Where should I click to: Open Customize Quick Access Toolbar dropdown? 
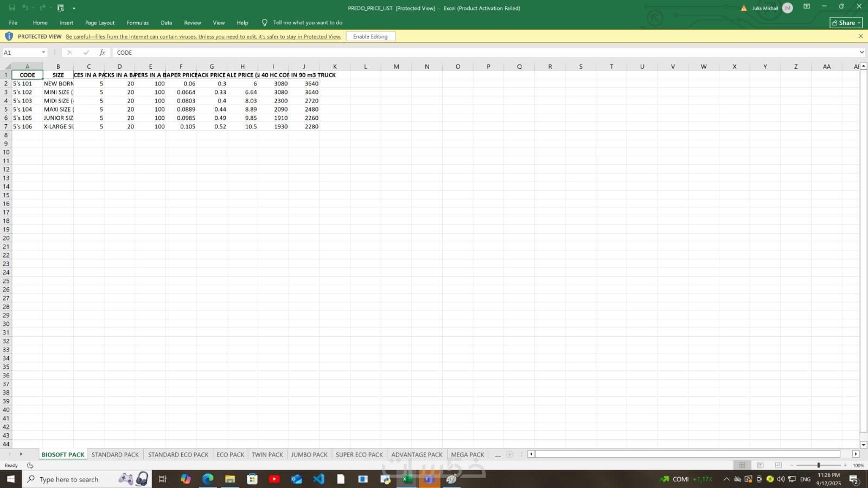[74, 8]
